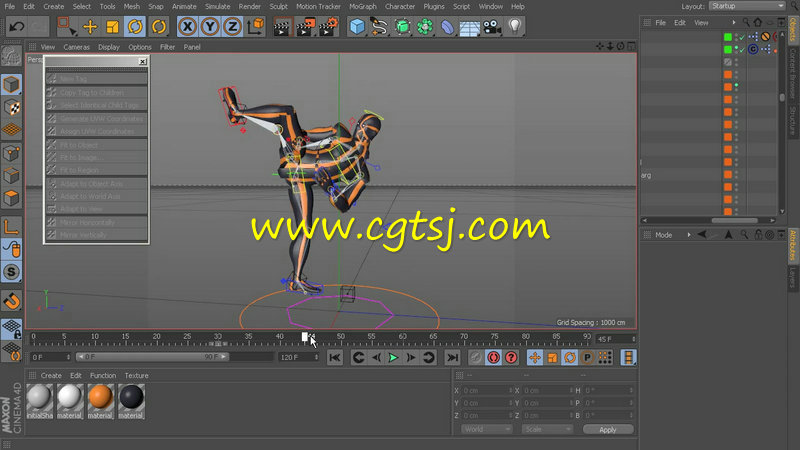Click the orange magnet icon

(x=11, y=301)
